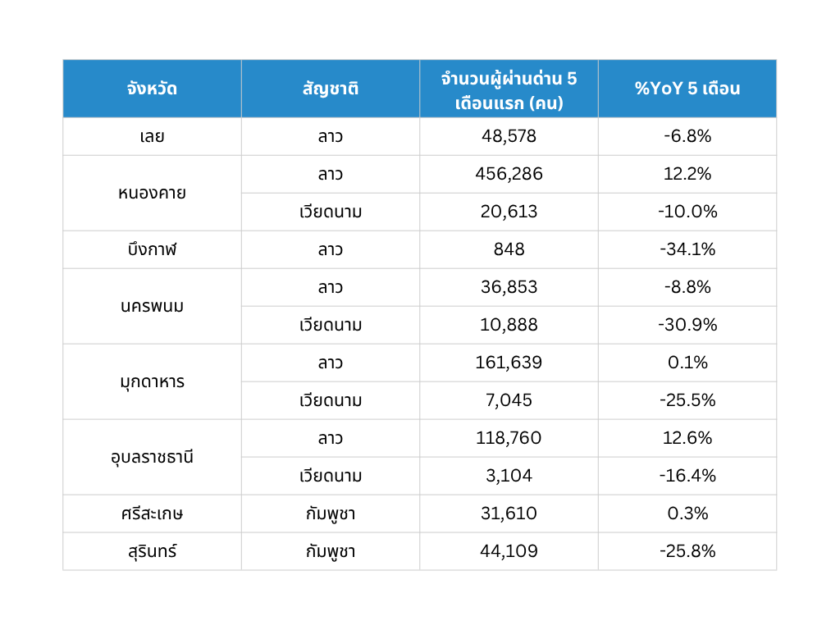Click the -30.9% percentage cell
This screenshot has width=840, height=630.
point(687,325)
